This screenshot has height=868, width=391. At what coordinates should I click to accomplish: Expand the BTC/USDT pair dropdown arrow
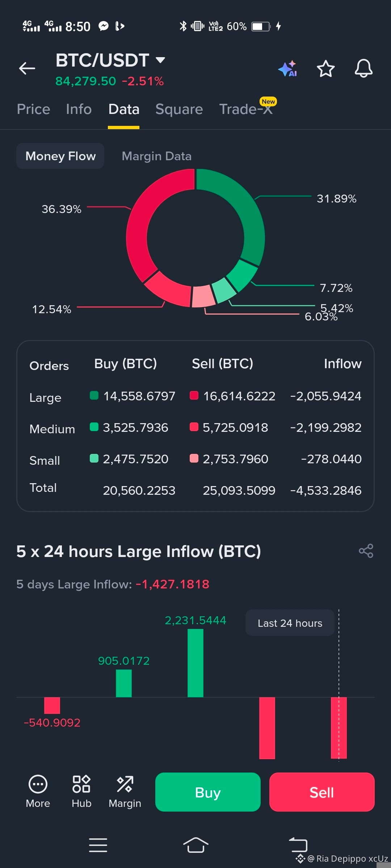click(x=160, y=60)
